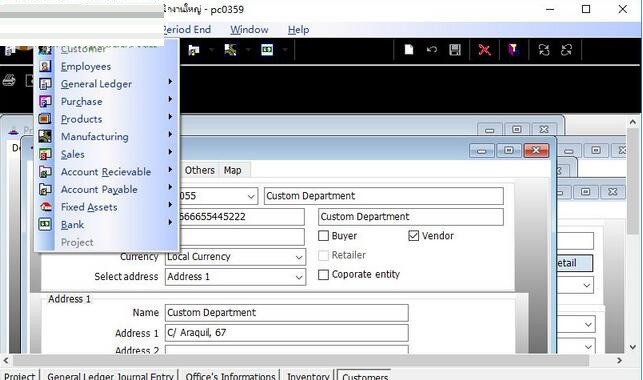Switch to the Customers window tab

click(365, 375)
